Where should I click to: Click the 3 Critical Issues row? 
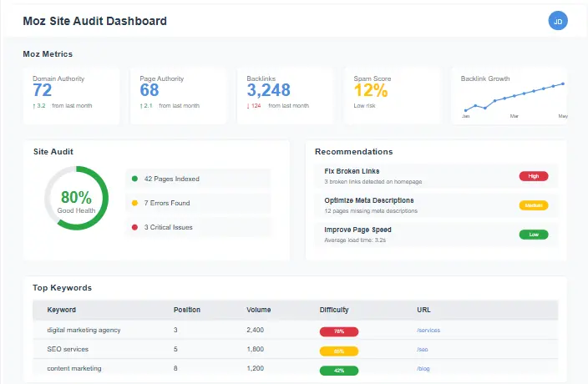point(199,227)
